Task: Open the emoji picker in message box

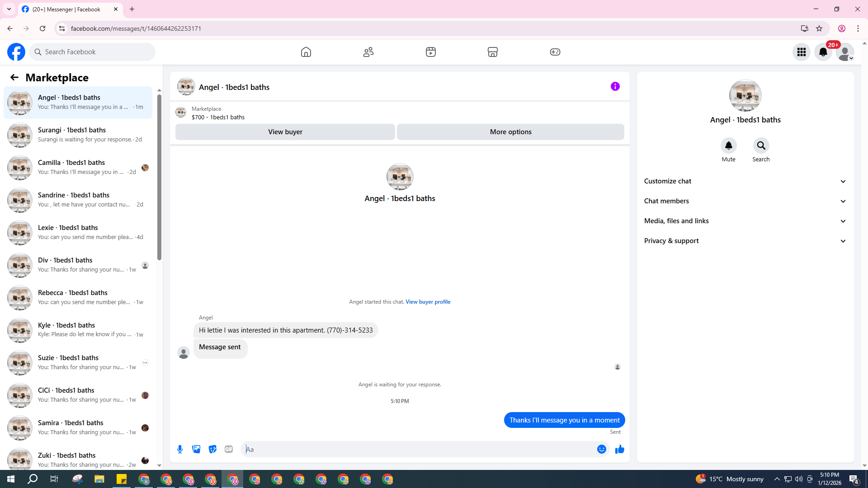Action: [601, 449]
